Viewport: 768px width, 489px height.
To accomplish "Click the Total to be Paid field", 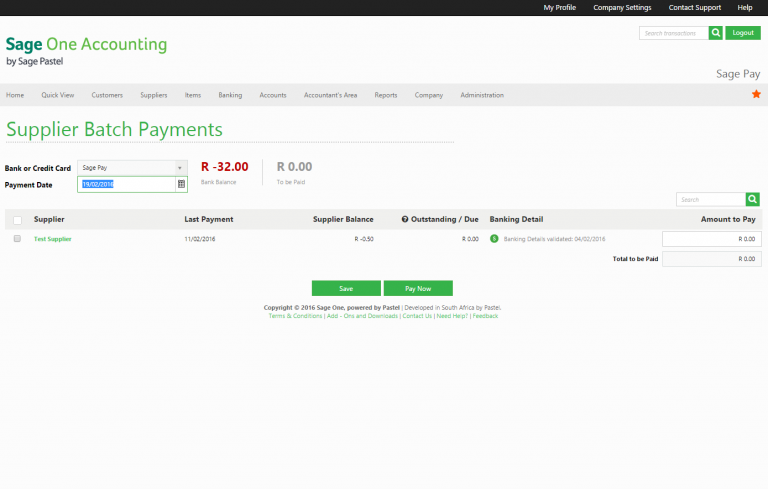I will 712,259.
